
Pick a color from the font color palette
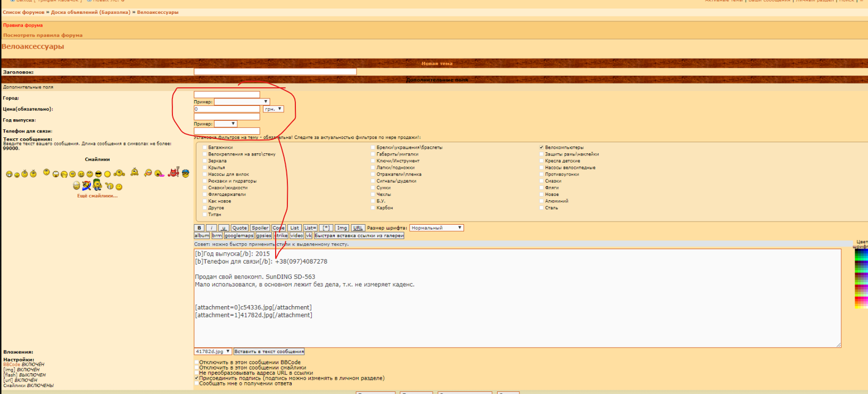(861, 277)
